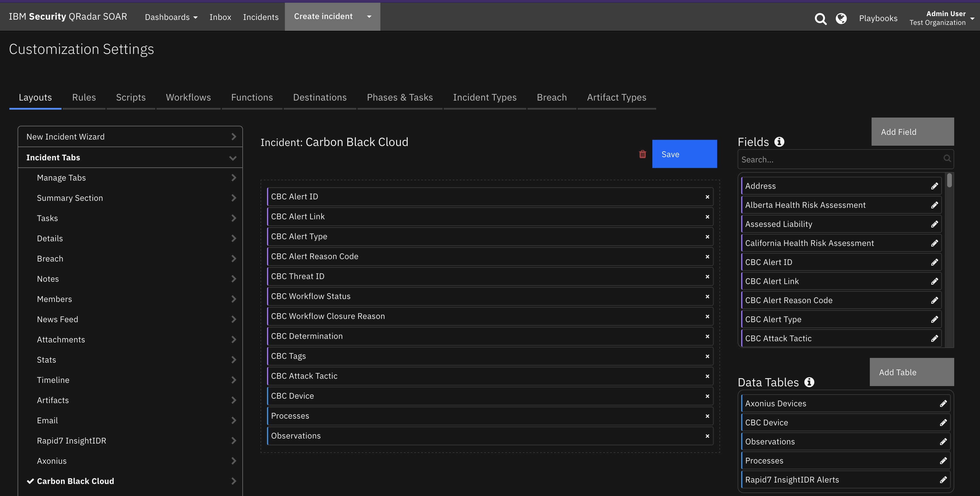Screen dimensions: 980x496
Task: Edit CBC Device data table pencil
Action: [943, 422]
